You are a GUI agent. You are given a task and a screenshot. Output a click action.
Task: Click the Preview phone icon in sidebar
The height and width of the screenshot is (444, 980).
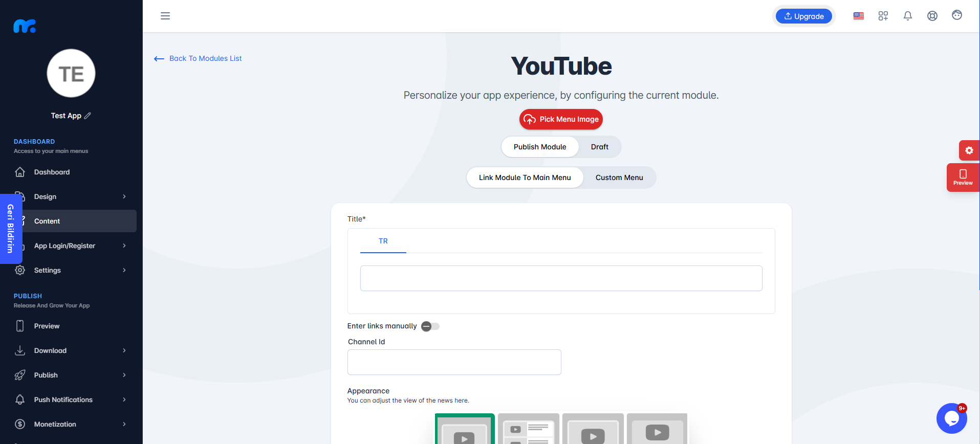point(20,326)
